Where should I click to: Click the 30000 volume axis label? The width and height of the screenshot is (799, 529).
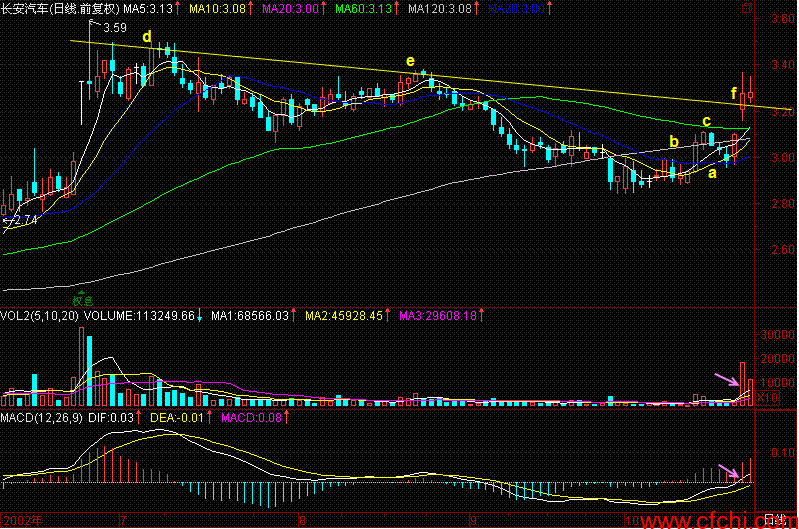point(778,335)
